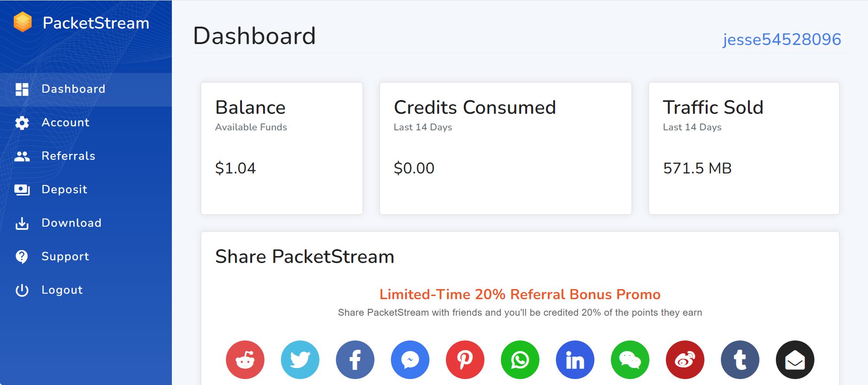This screenshot has width=868, height=385.
Task: Share to Sina Weibo icon
Action: tap(685, 360)
